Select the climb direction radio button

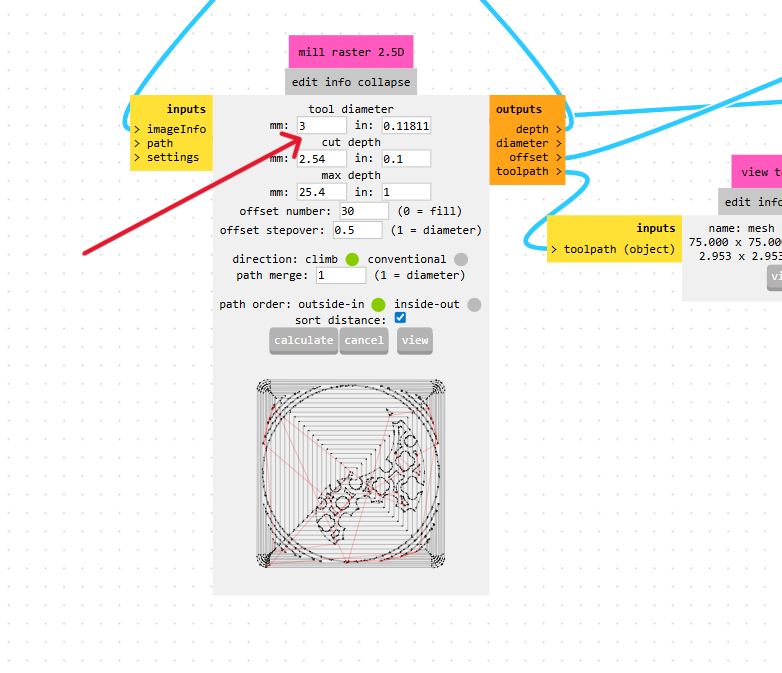point(352,259)
